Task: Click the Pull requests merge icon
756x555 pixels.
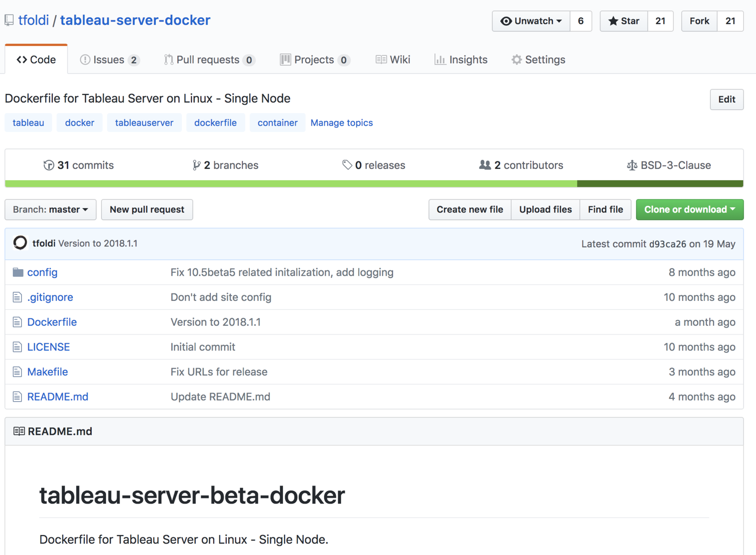Action: click(x=169, y=60)
